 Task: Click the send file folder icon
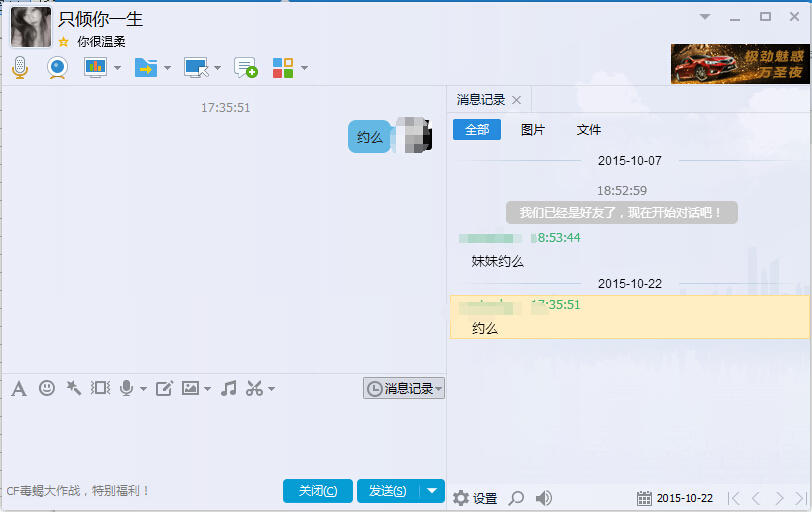(x=146, y=68)
